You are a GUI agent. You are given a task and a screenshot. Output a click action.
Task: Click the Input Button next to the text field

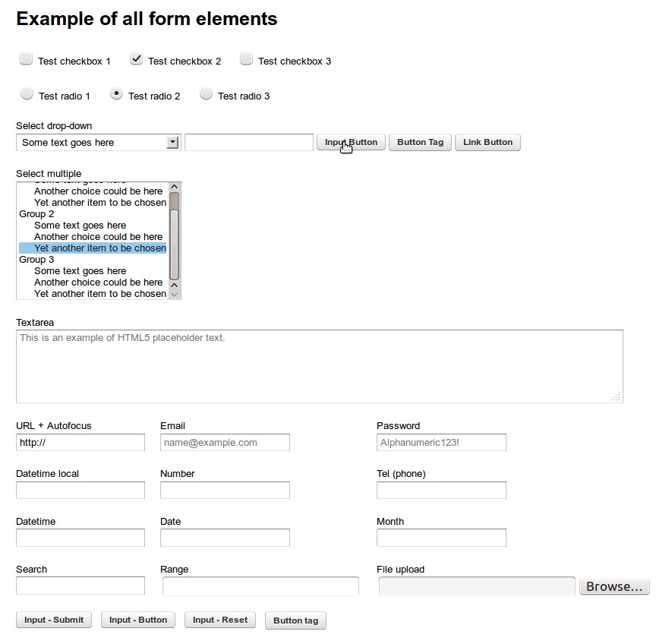pos(351,142)
